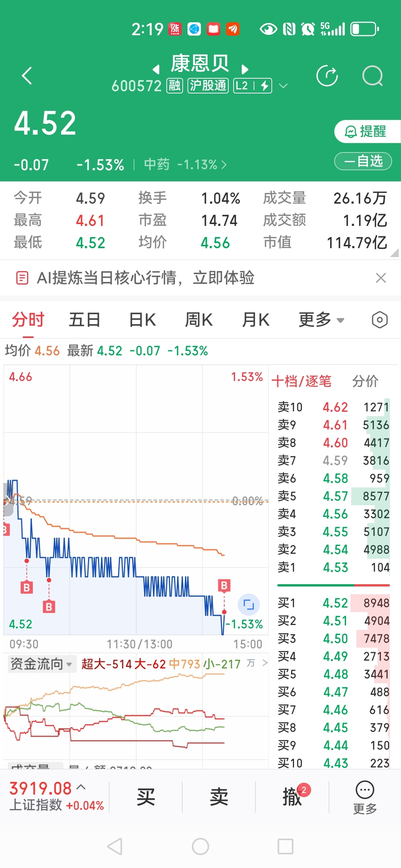
Task: Tap 卖10 row at 4.62
Action: point(333,407)
